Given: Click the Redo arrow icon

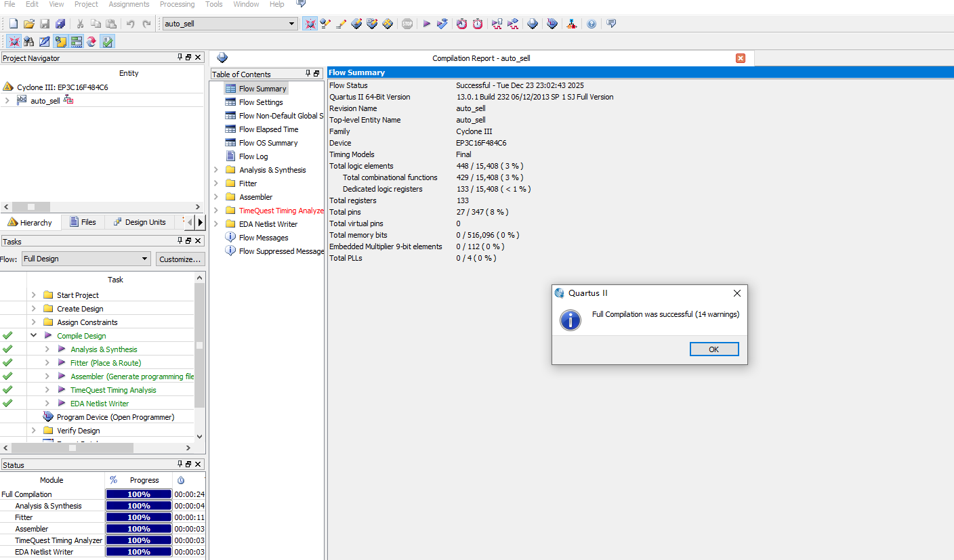Looking at the screenshot, I should click(146, 24).
